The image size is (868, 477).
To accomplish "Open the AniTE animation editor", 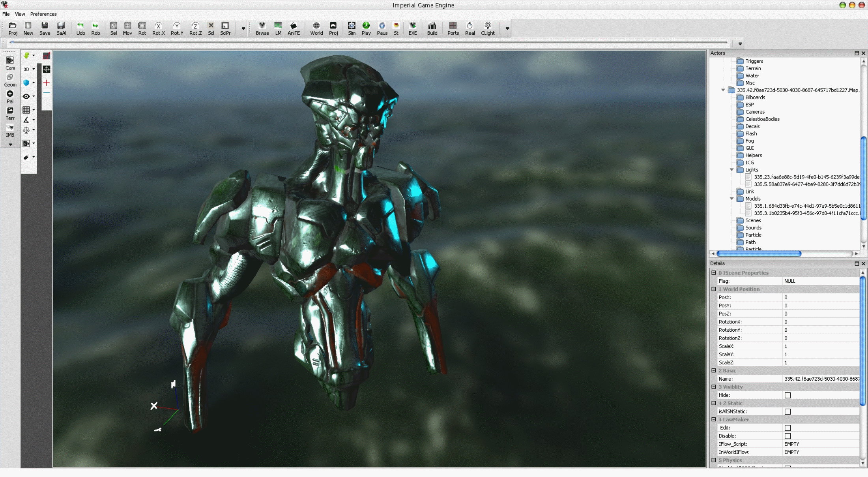I will pyautogui.click(x=294, y=28).
